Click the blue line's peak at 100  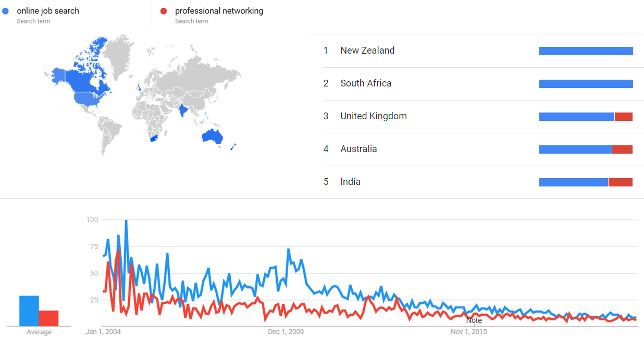pos(126,221)
